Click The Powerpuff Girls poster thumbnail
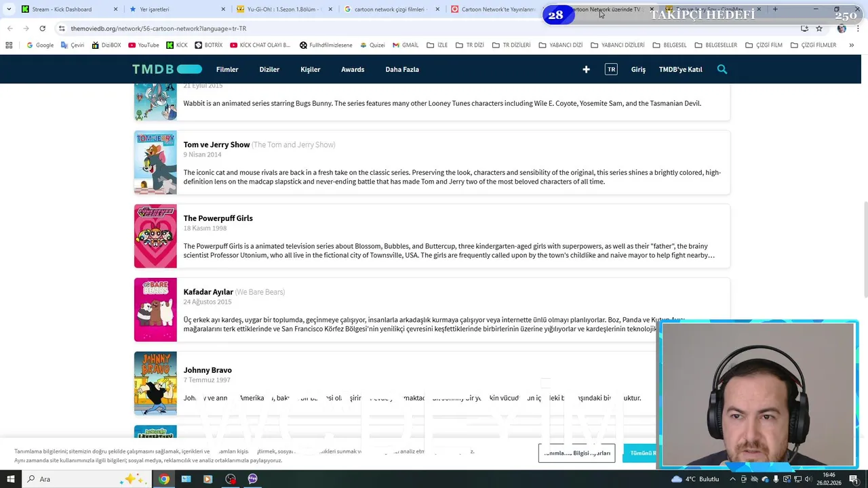The width and height of the screenshot is (868, 488). (155, 236)
